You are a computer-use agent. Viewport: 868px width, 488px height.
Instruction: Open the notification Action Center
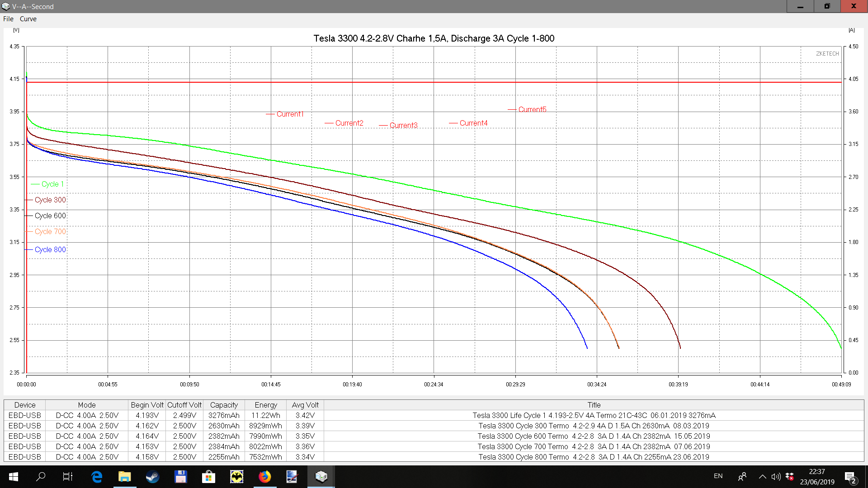tap(850, 477)
